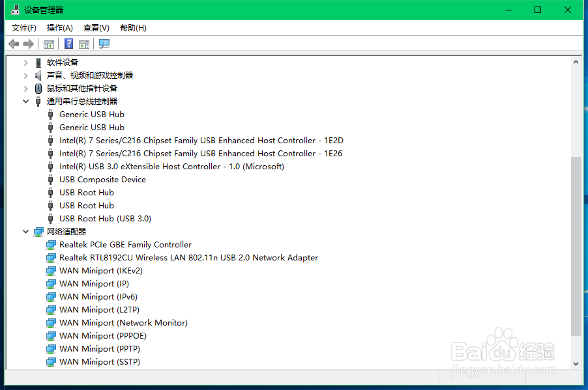Click the icon of USB Root Hub (USB 3.0)

tap(51, 219)
